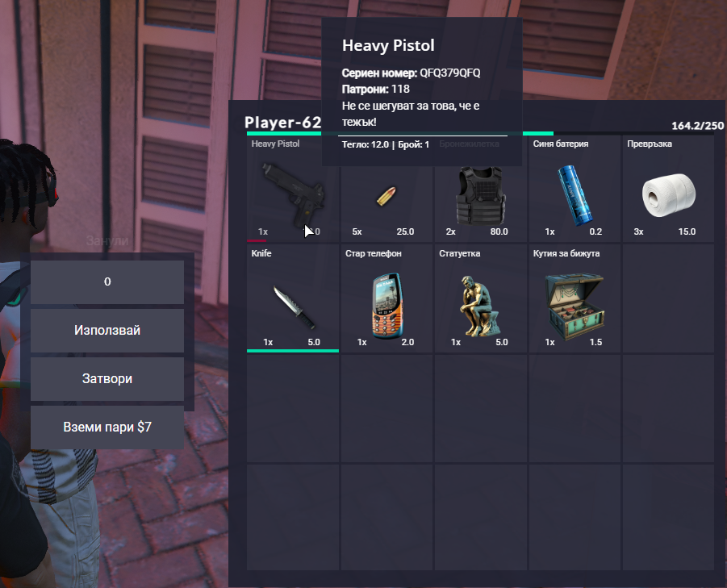Viewport: 727px width, 588px height.
Task: Click the Heavy Pistol tooltip title
Action: [388, 45]
